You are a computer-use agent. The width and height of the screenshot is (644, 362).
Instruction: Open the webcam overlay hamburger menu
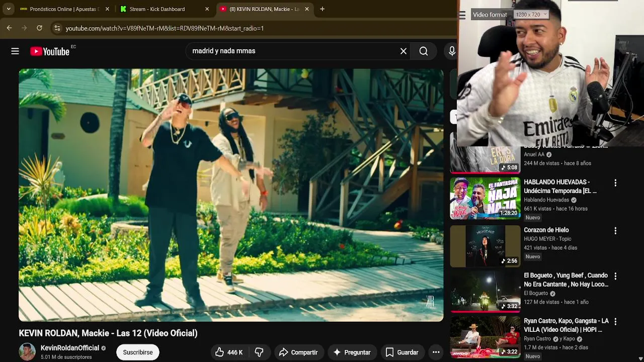tap(462, 15)
